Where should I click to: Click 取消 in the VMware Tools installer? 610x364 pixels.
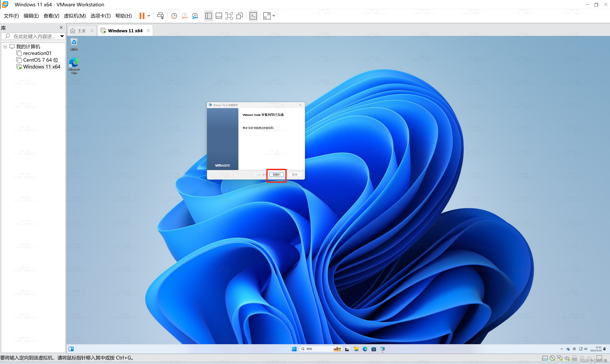[x=295, y=175]
